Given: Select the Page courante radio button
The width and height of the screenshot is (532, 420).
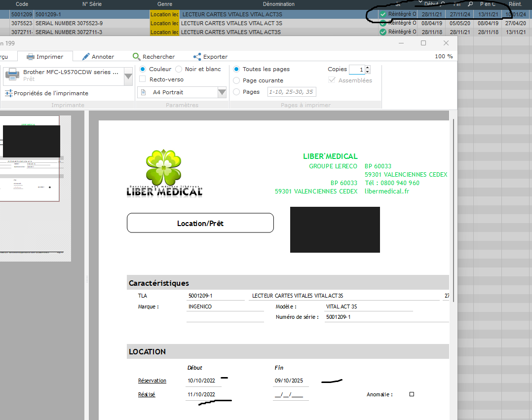Looking at the screenshot, I should point(236,80).
